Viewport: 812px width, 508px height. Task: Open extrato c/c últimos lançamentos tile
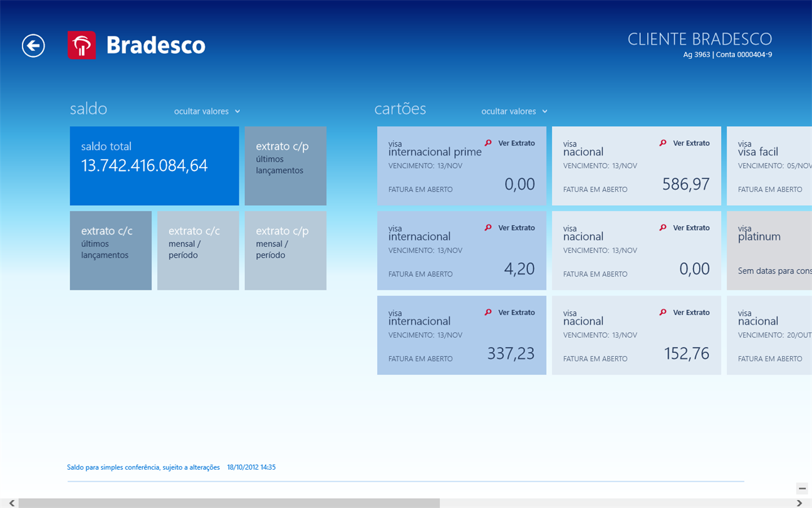(x=111, y=251)
